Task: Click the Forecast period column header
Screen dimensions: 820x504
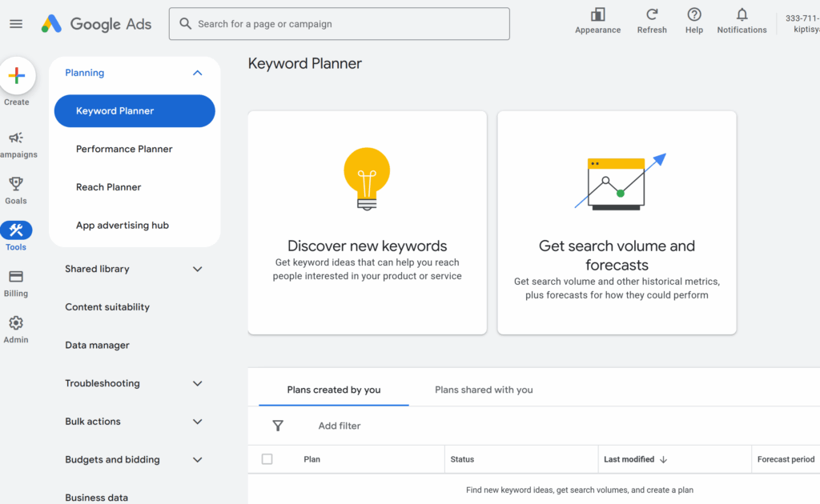Action: click(786, 460)
